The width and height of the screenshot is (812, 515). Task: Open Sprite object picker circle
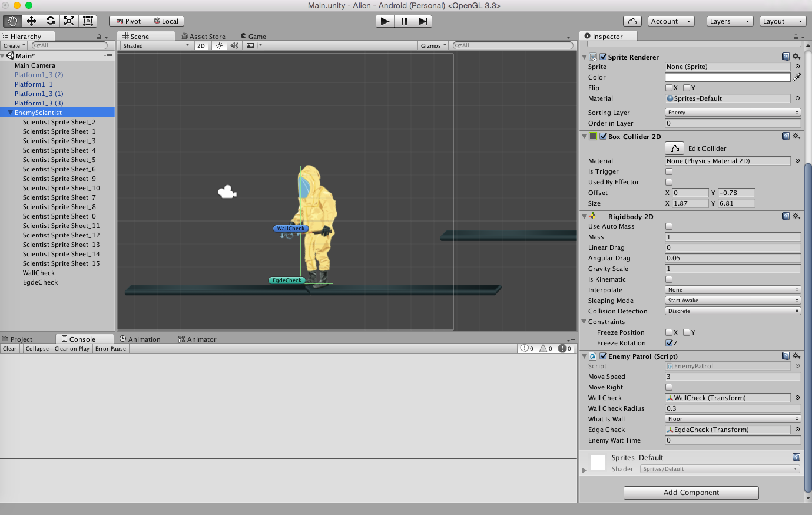797,67
